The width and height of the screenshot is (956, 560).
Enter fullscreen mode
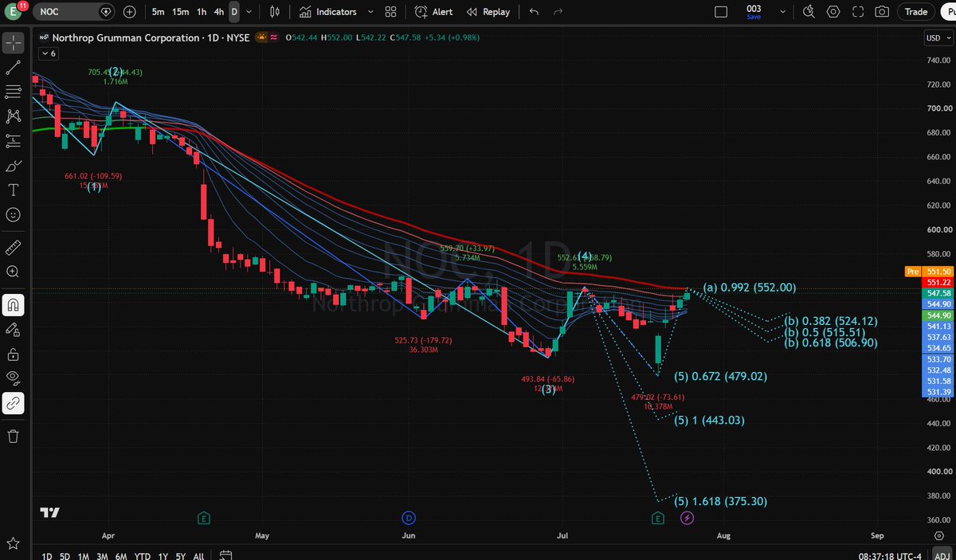pos(857,12)
